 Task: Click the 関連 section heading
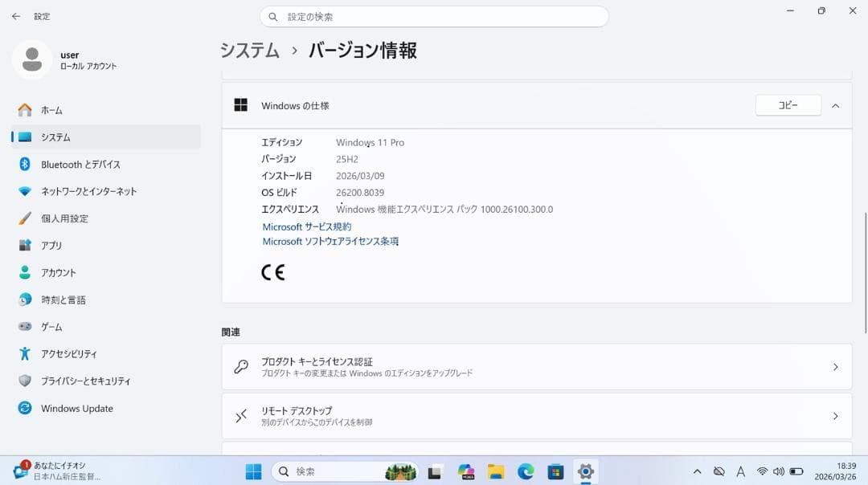coord(231,332)
